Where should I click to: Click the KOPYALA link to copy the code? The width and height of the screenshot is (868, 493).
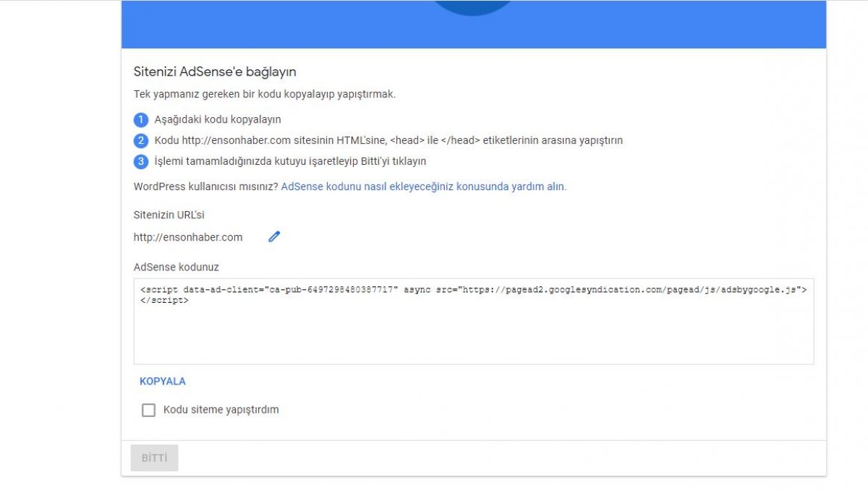tap(162, 381)
